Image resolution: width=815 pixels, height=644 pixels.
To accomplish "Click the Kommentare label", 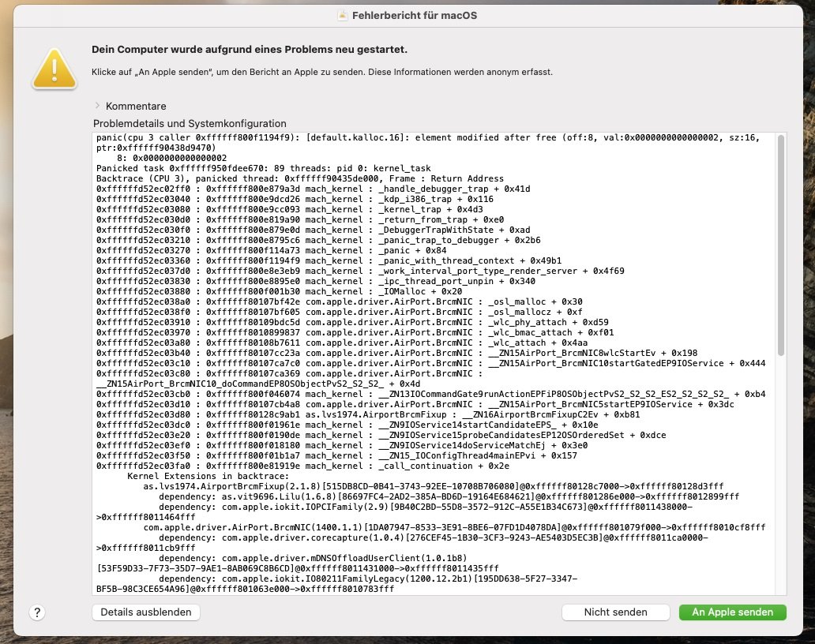I will pos(136,106).
